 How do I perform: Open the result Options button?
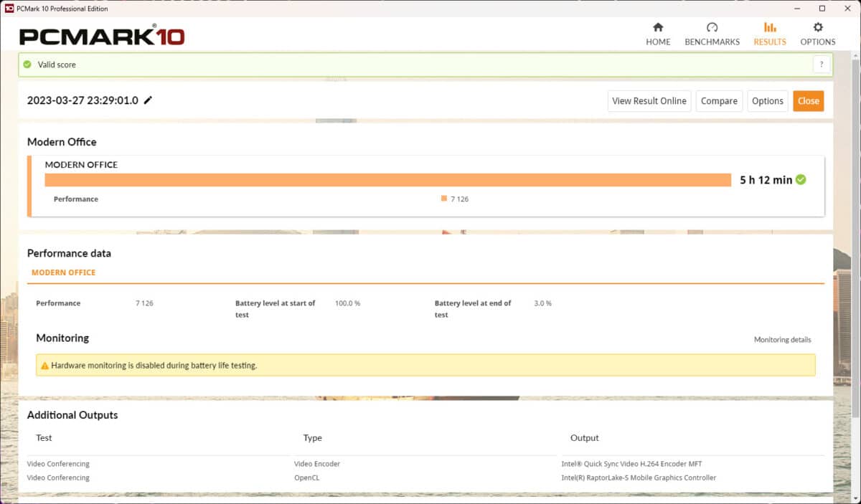tap(767, 101)
